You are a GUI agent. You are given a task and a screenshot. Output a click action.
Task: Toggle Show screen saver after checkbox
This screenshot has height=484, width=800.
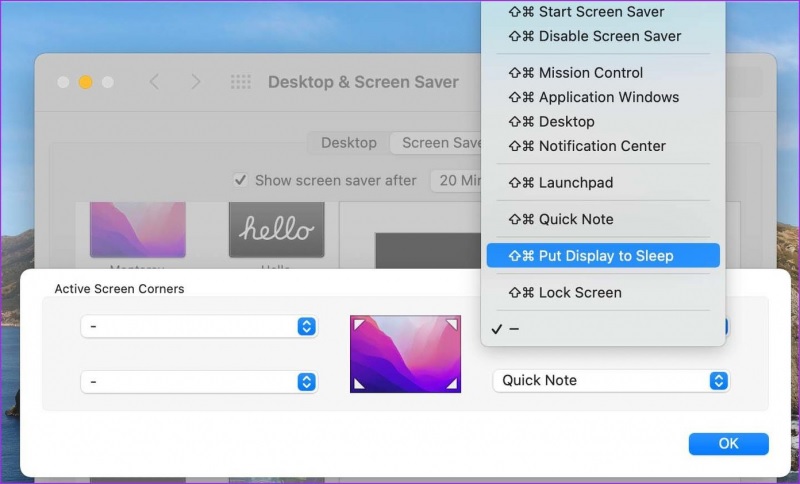pos(240,180)
